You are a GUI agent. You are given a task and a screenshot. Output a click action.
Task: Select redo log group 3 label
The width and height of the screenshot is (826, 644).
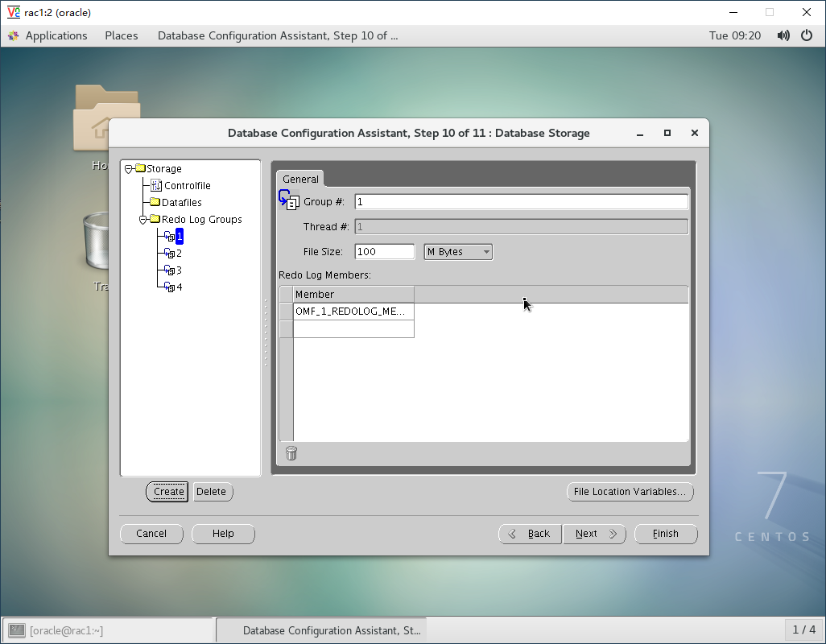pos(179,270)
